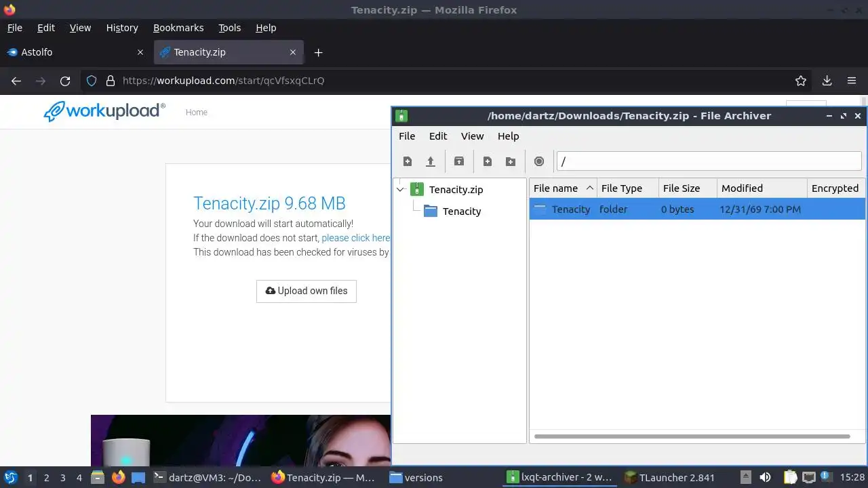Click the clipboard tray icon
This screenshot has width=868, height=488.
pos(790,477)
